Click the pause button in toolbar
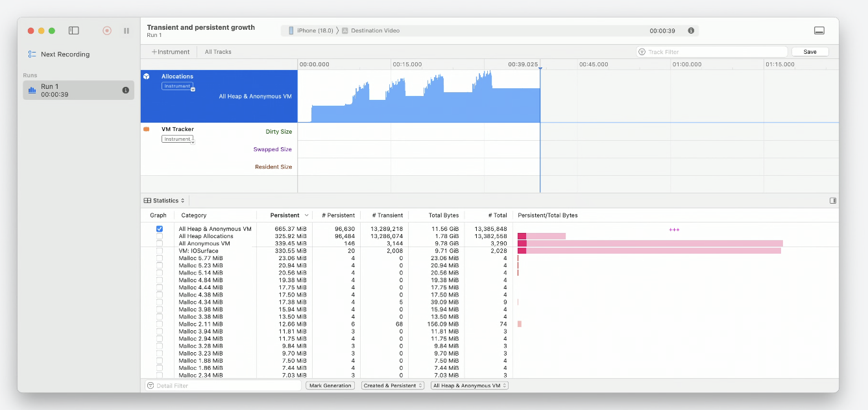This screenshot has height=410, width=868. pos(127,30)
